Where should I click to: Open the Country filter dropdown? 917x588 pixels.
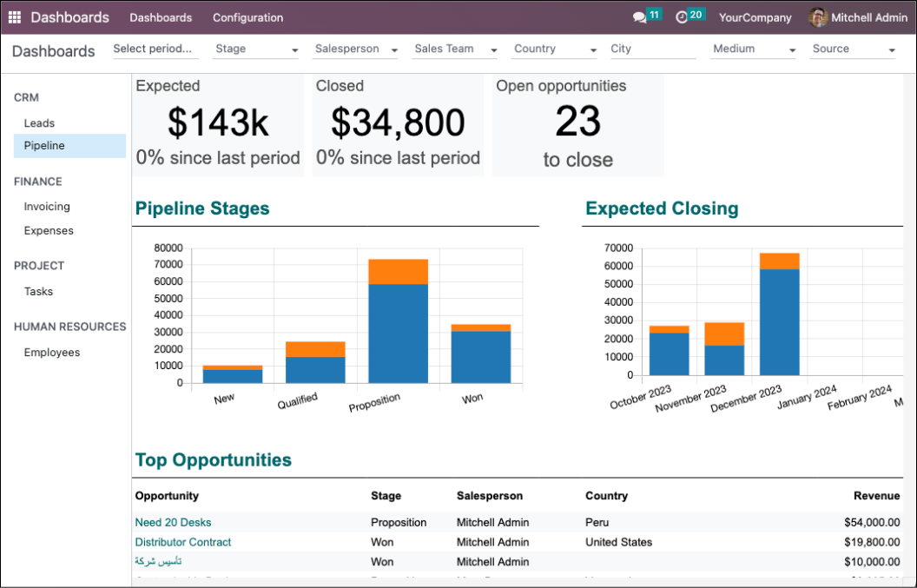point(555,50)
